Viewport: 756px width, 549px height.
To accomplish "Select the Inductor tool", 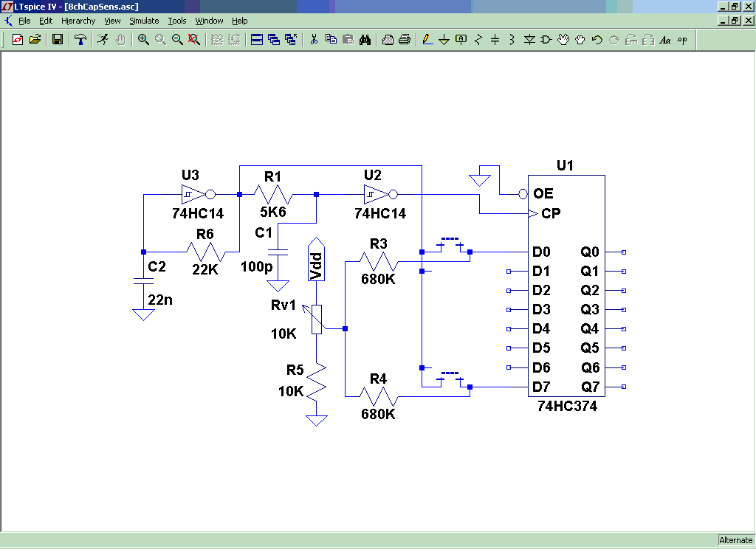I will click(512, 40).
